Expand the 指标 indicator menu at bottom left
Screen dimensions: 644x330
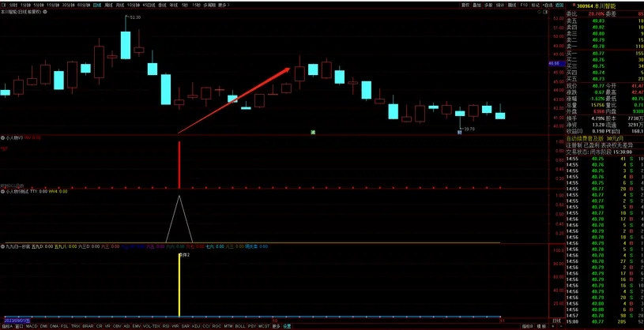(6, 325)
